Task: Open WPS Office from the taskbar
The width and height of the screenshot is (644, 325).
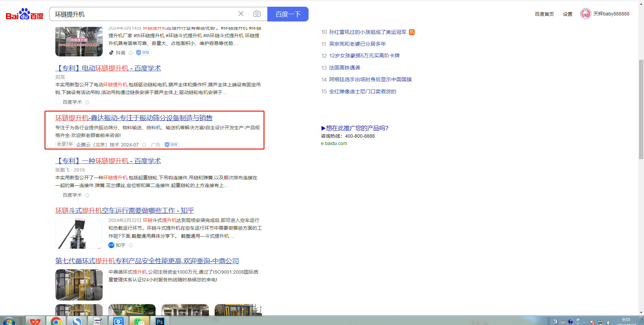Action: point(35,321)
